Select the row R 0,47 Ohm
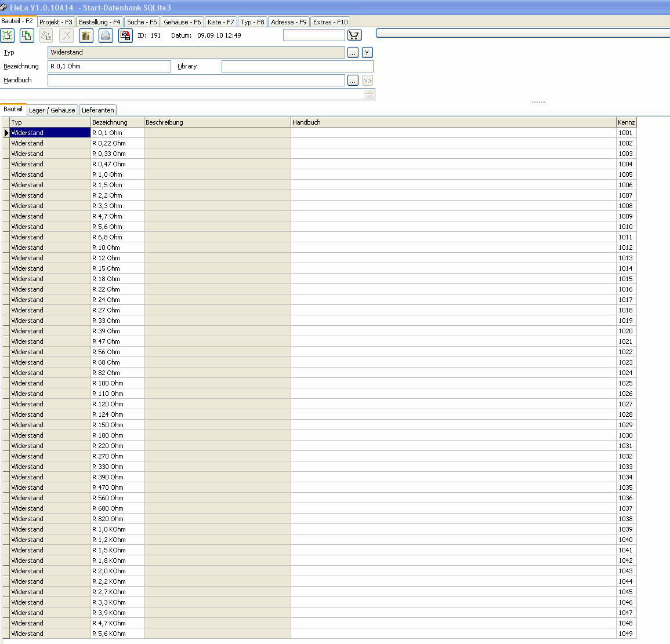Screen dimensions: 670x644 [320, 164]
